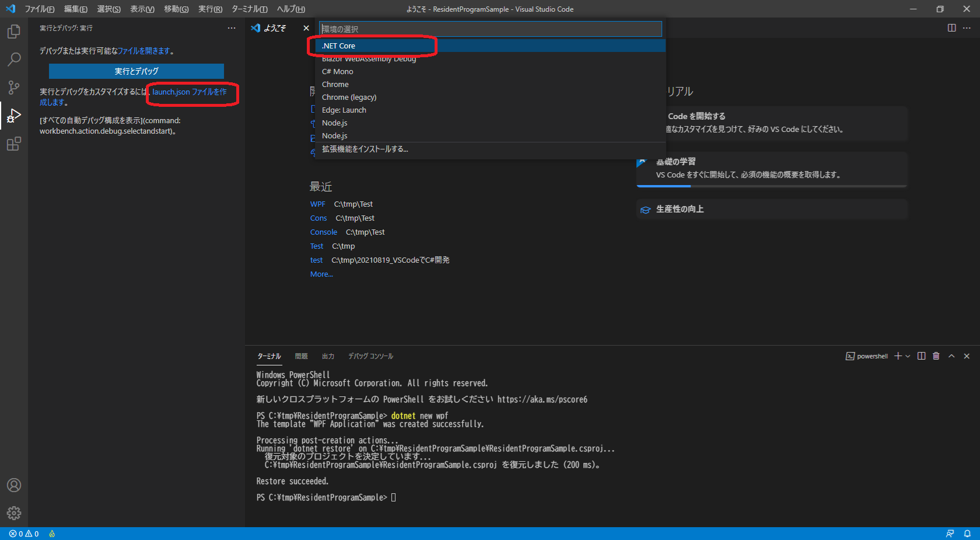Close the ようこそ editor tab
Viewport: 980px width, 540px height.
point(306,28)
